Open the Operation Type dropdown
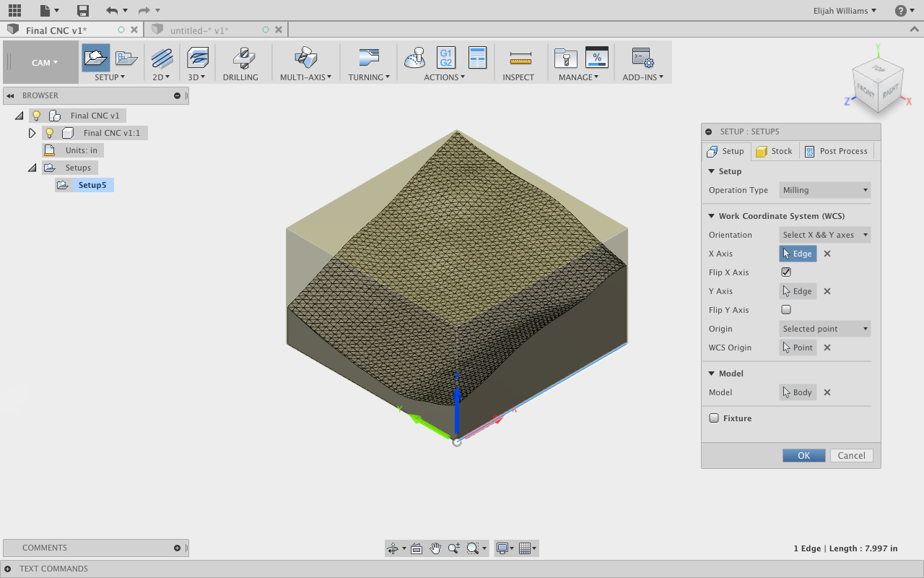Image resolution: width=924 pixels, height=578 pixels. pyautogui.click(x=824, y=189)
